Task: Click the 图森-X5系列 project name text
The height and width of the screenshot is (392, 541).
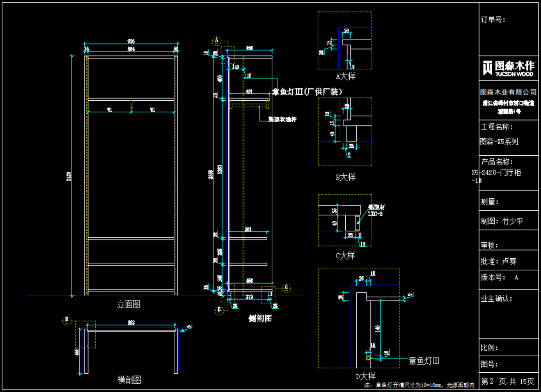Action: [x=499, y=142]
